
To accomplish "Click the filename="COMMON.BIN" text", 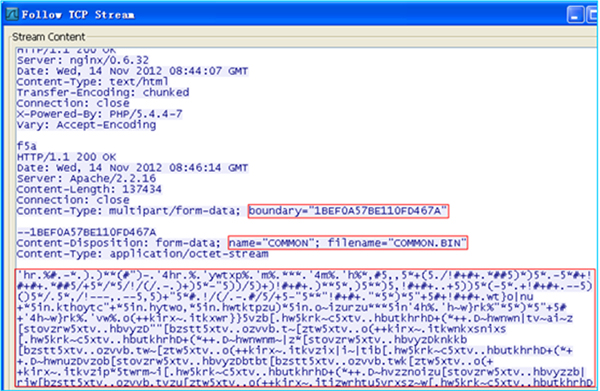I will pyautogui.click(x=397, y=243).
